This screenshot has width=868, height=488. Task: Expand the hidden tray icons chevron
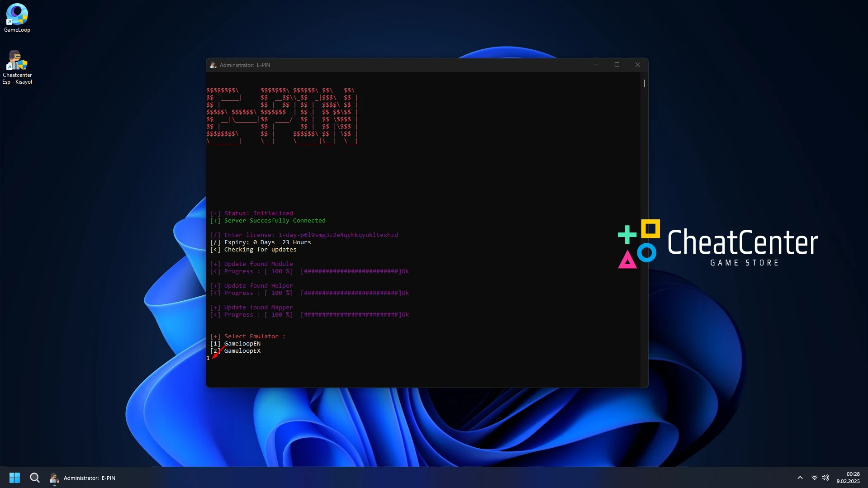click(x=800, y=478)
